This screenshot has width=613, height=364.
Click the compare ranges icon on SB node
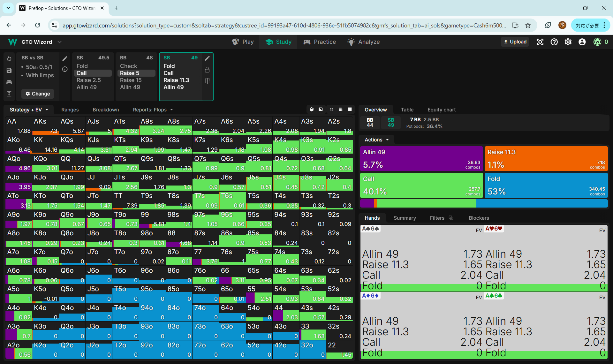click(207, 81)
